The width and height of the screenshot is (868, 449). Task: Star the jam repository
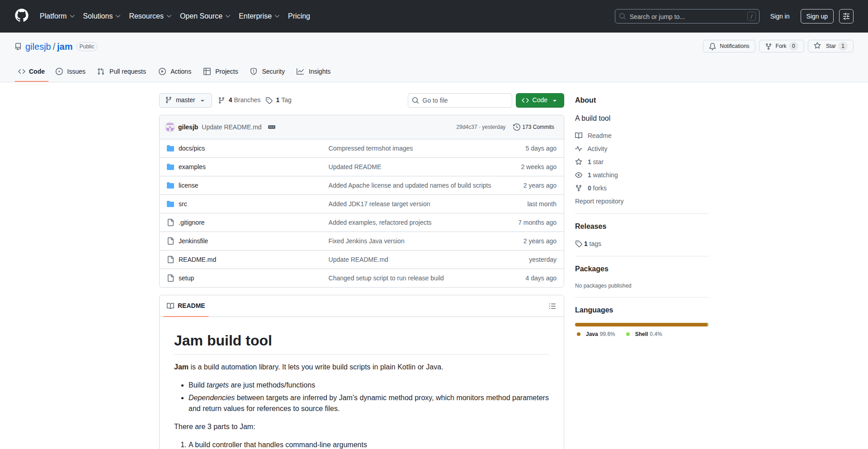click(830, 46)
